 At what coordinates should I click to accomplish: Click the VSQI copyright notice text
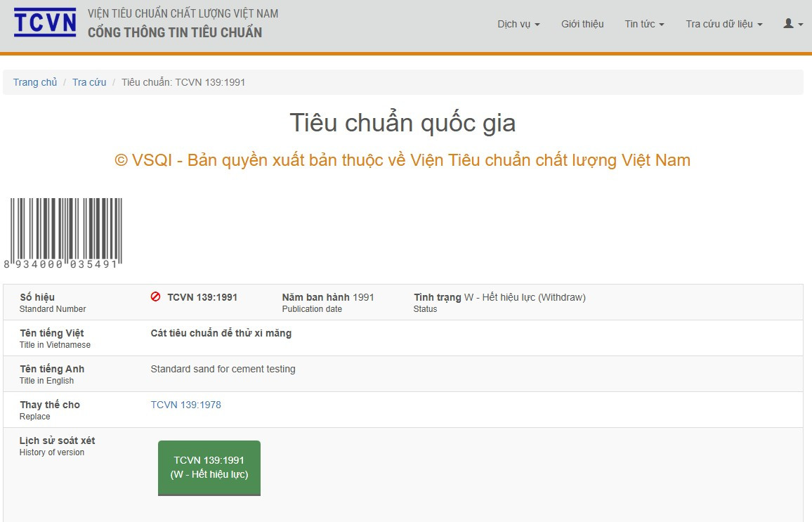(x=402, y=160)
